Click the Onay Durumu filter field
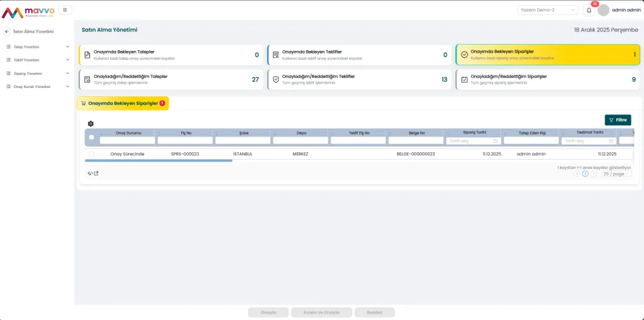Screen dimensions: 644x320 click(127, 140)
